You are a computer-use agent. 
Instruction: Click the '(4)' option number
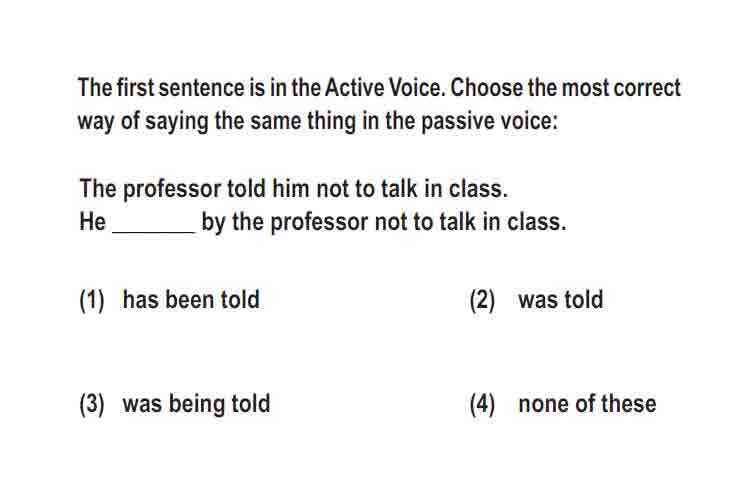click(482, 404)
